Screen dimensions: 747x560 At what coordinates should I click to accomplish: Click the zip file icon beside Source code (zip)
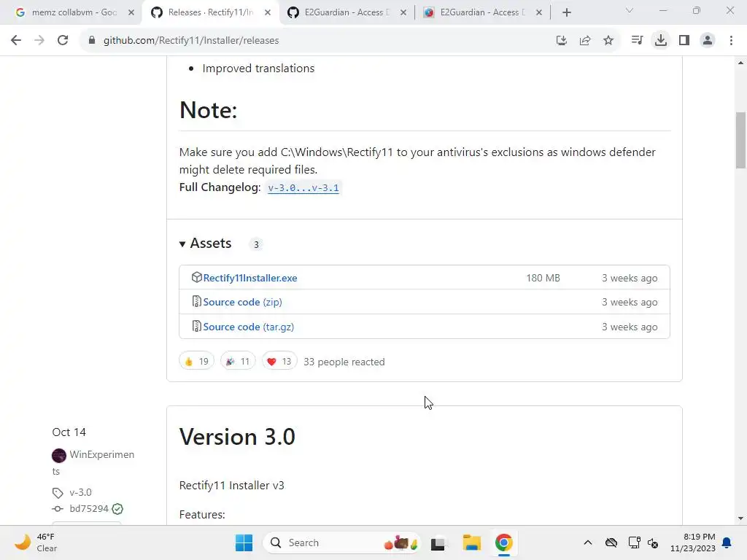click(x=196, y=301)
